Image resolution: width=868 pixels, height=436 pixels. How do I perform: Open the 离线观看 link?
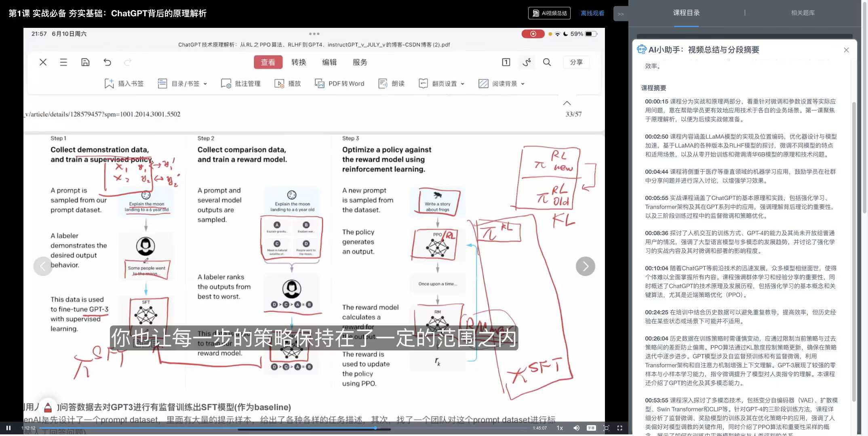click(592, 13)
